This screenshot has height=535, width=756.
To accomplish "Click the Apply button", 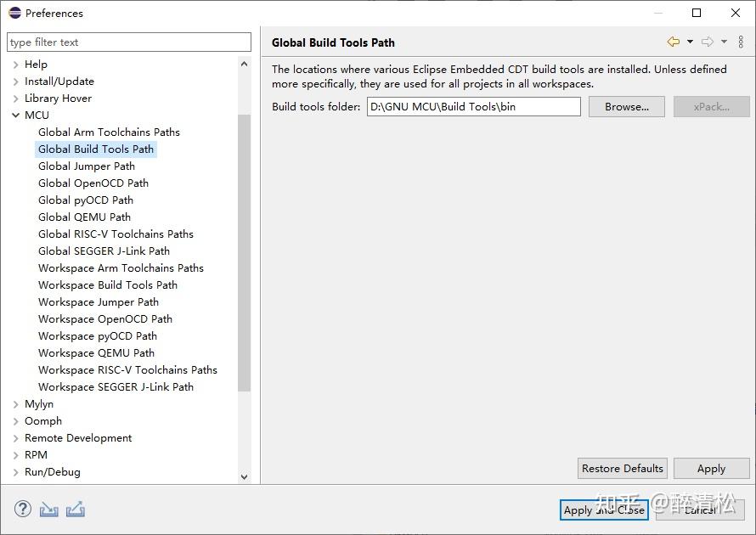I will (x=711, y=469).
